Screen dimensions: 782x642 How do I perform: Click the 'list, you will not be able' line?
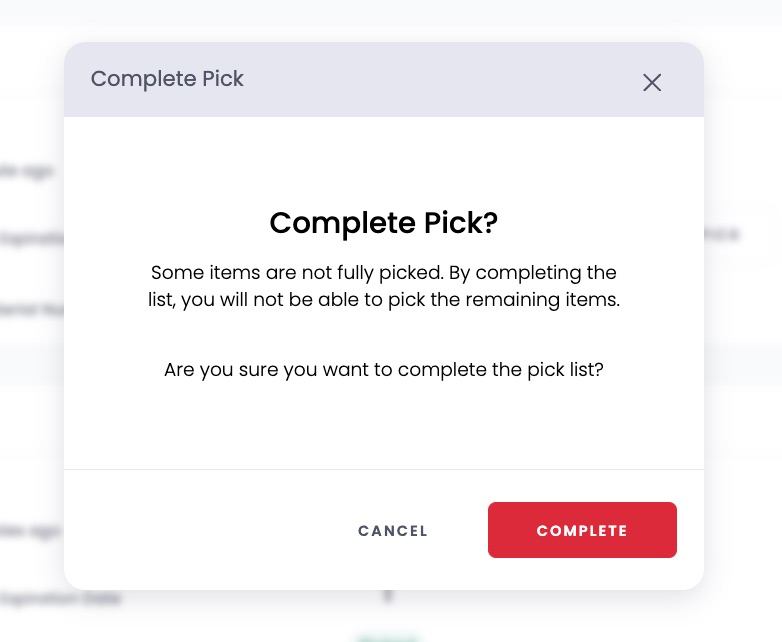coord(384,300)
